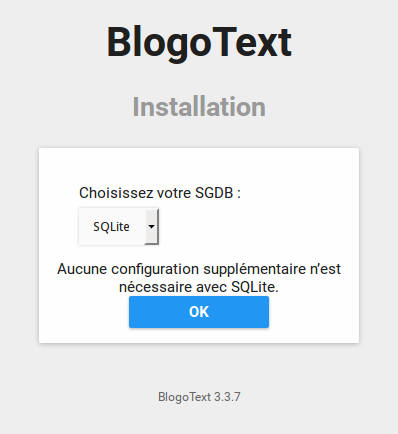Image resolution: width=398 pixels, height=434 pixels.
Task: Click the small black triangle dropdown icon
Action: tap(151, 227)
